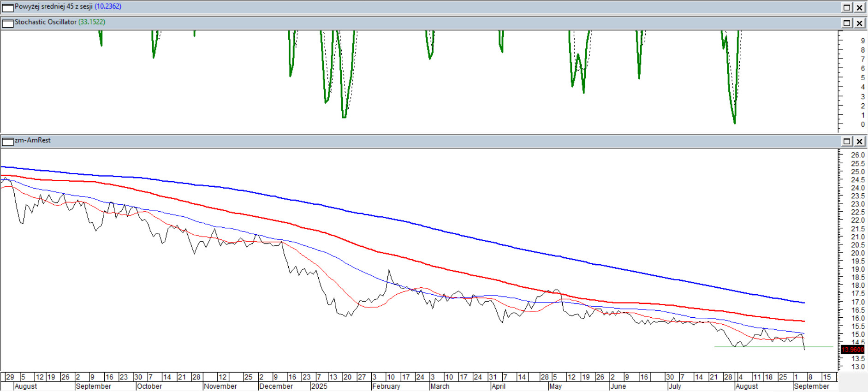Click the zm-AmRest panel title

click(33, 140)
